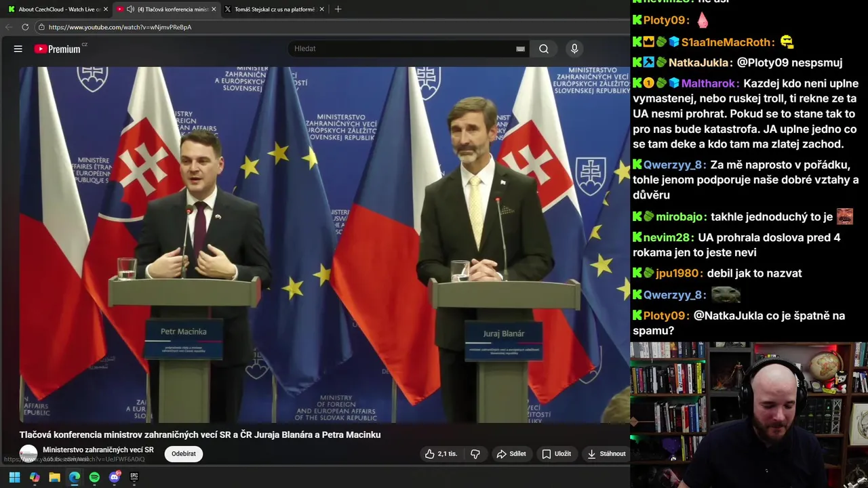This screenshot has height=488, width=868.
Task: Click the @Ploty09 mention in NatkaJukla's message
Action: point(762,62)
